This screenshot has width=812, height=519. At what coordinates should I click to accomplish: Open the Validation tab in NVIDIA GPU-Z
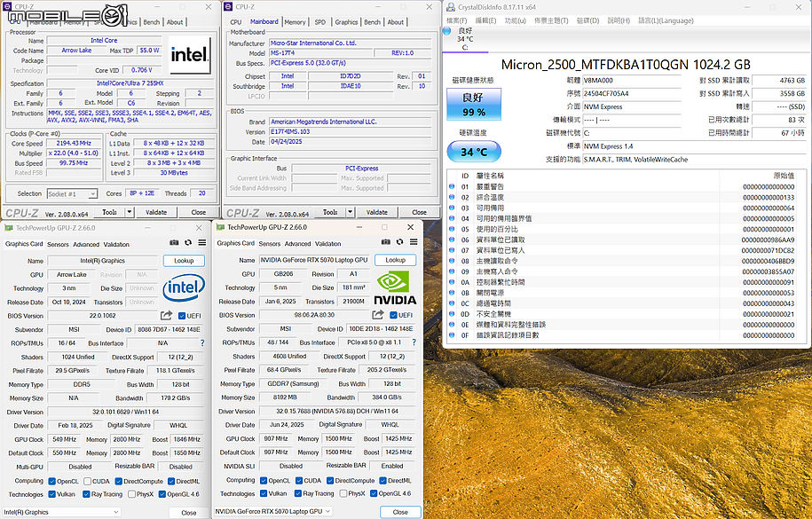click(x=327, y=243)
